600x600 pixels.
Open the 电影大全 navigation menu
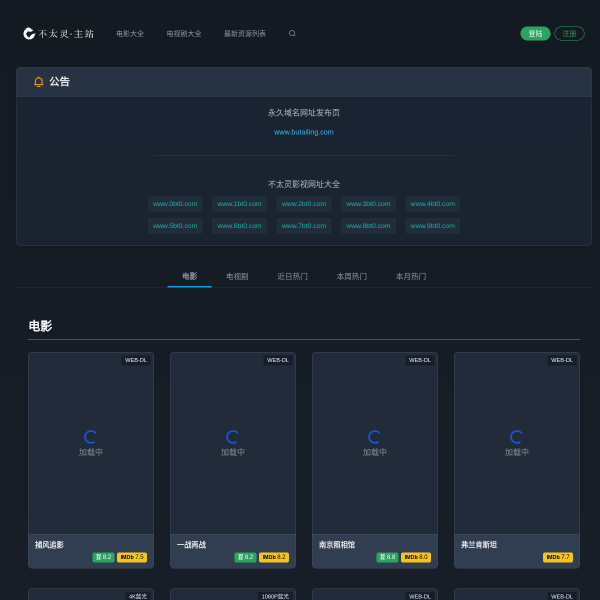coord(130,33)
